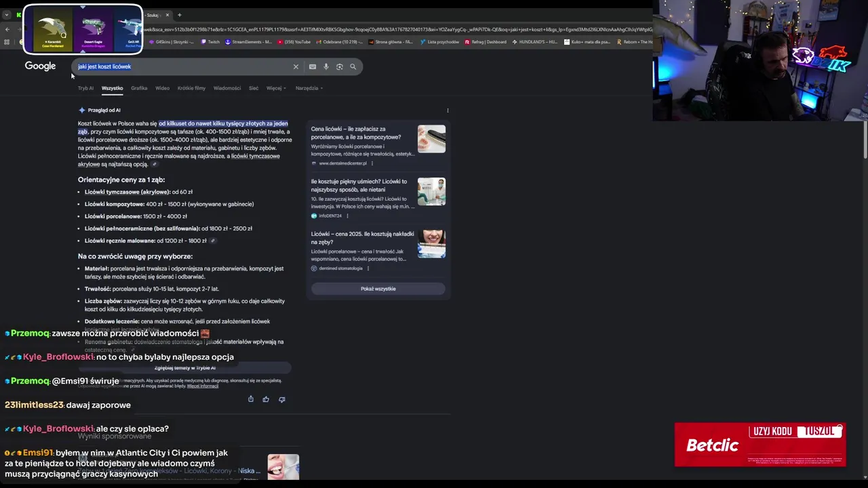The width and height of the screenshot is (868, 488).
Task: Click Zgłębiaj tematy w Trybie AI button
Action: point(184,368)
